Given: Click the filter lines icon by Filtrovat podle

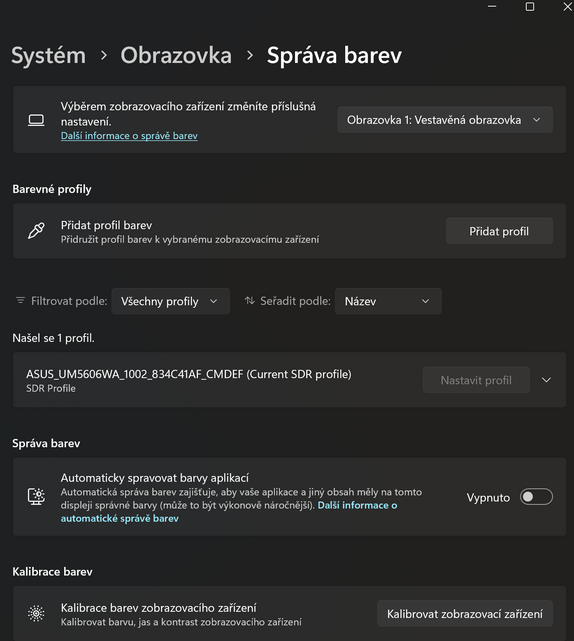Looking at the screenshot, I should pyautogui.click(x=20, y=301).
